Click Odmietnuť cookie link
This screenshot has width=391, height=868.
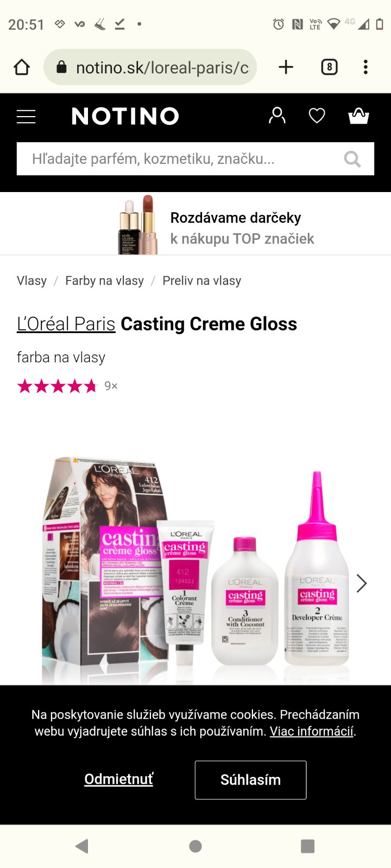(118, 779)
